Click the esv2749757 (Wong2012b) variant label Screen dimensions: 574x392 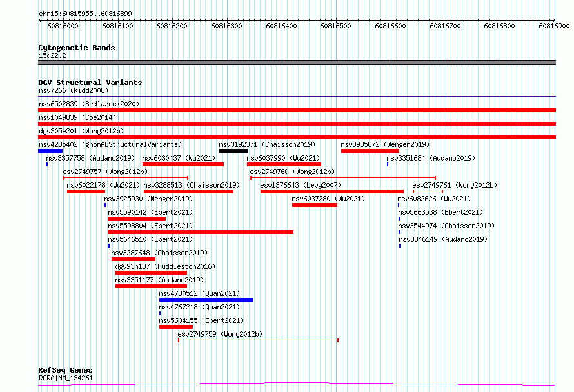click(x=105, y=171)
